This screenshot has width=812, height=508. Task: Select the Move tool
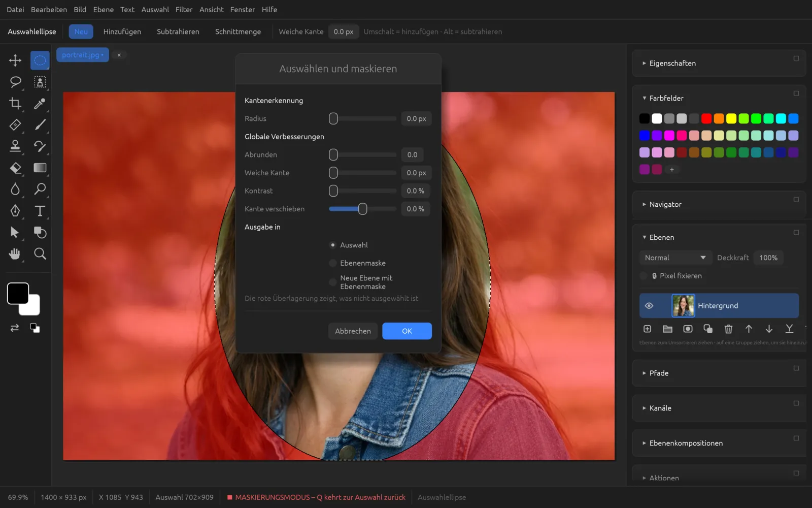pos(15,60)
